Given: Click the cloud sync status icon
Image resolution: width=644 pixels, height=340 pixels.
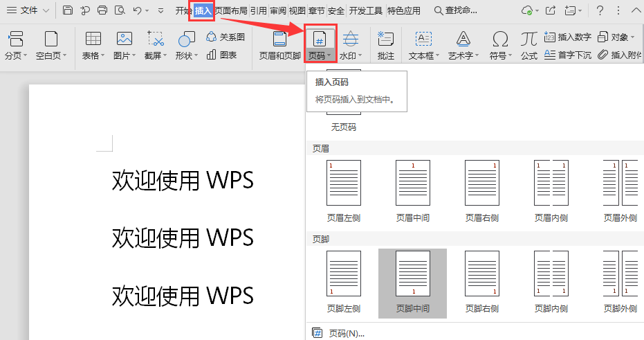Looking at the screenshot, I should (x=527, y=10).
